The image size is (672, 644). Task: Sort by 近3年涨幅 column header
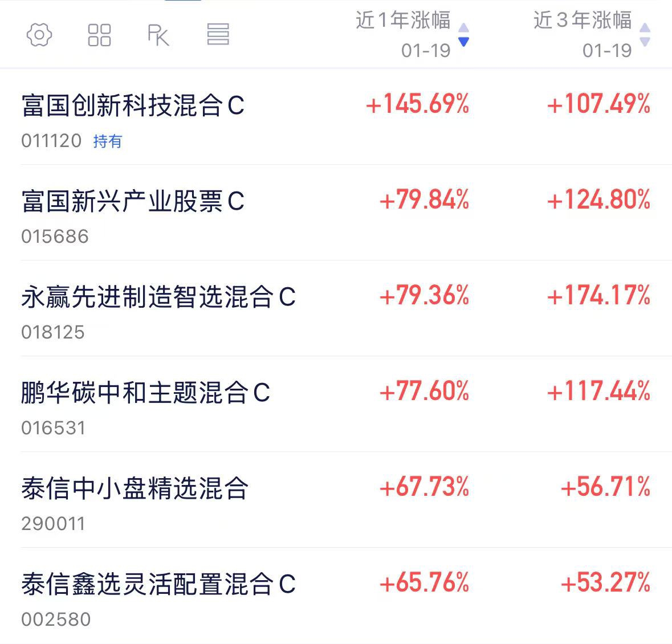(x=583, y=21)
